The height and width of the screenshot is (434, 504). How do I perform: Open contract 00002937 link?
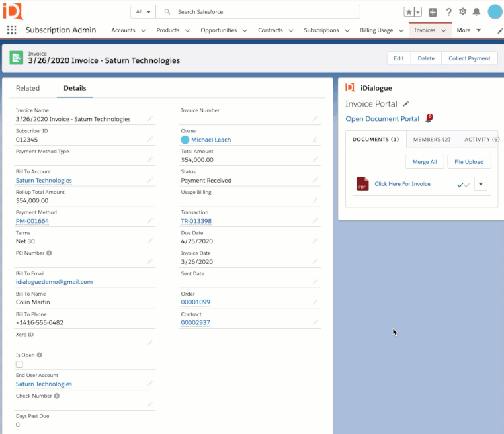(x=195, y=322)
